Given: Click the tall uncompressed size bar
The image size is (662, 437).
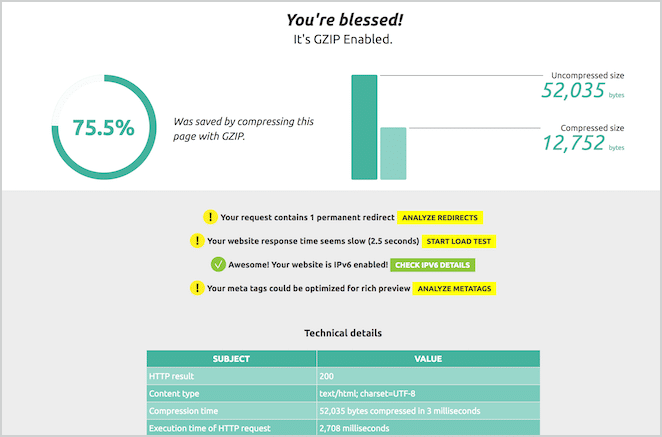Looking at the screenshot, I should click(364, 127).
